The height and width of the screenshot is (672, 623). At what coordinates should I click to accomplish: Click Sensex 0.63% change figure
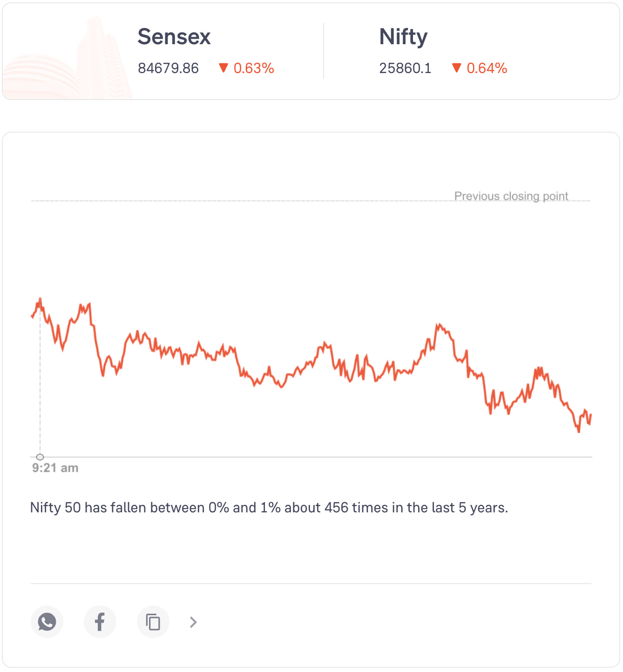(254, 68)
